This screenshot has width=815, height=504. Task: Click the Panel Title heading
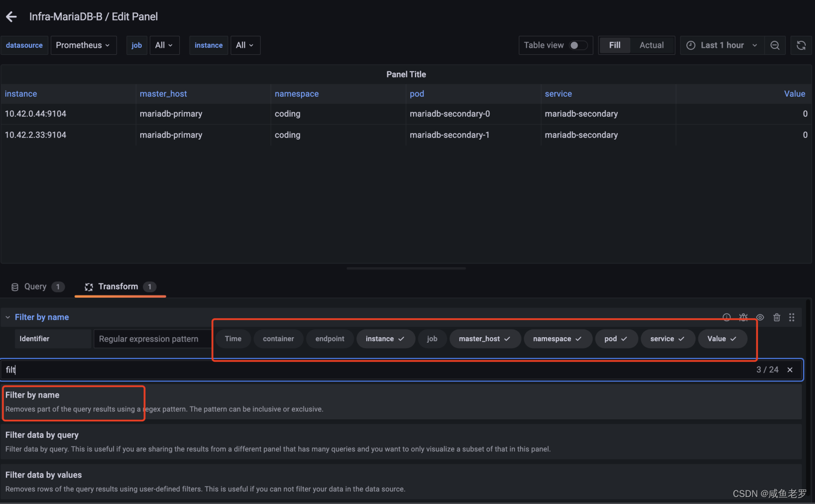[x=406, y=74]
